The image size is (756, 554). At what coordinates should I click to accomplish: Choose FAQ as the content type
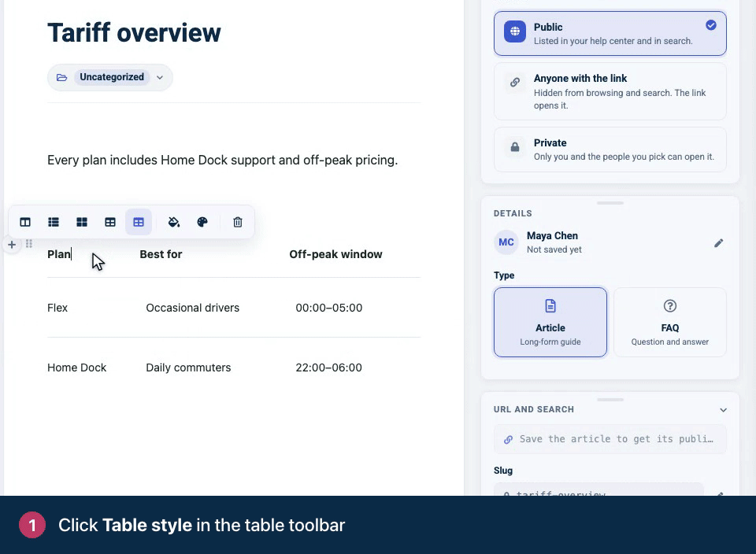pos(669,323)
